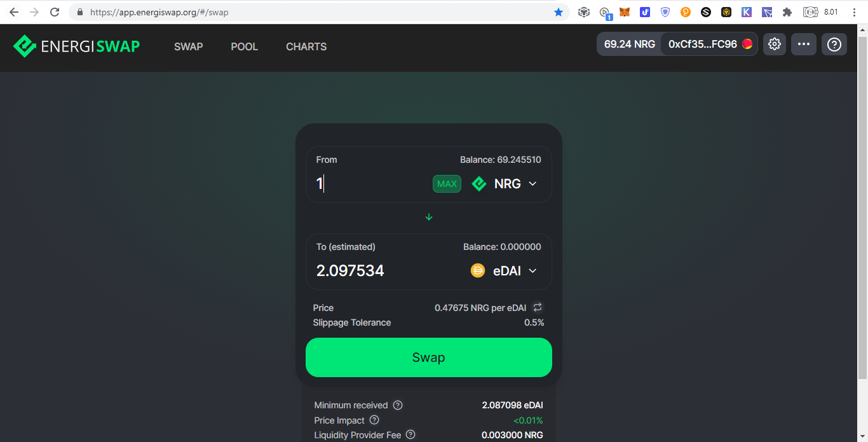Open the purple K extension

747,12
